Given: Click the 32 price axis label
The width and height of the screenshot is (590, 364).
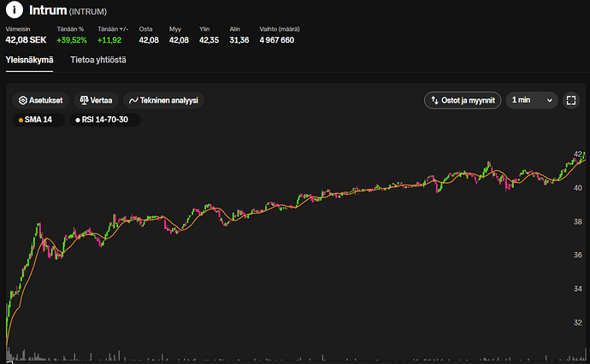Looking at the screenshot, I should coord(577,323).
